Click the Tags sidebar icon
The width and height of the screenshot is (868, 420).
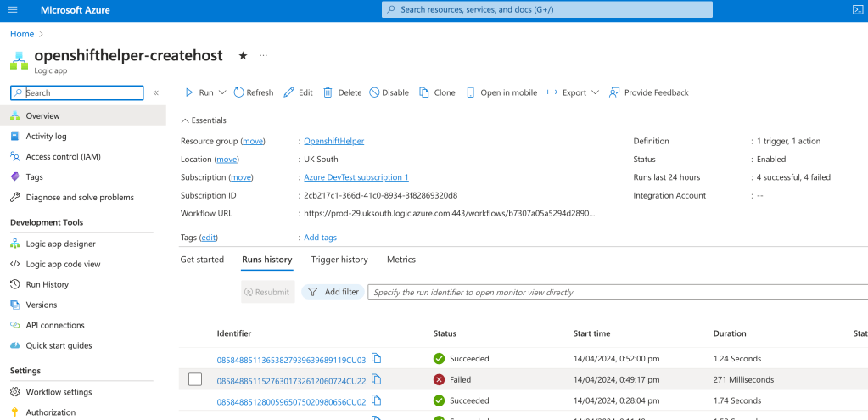(x=15, y=177)
